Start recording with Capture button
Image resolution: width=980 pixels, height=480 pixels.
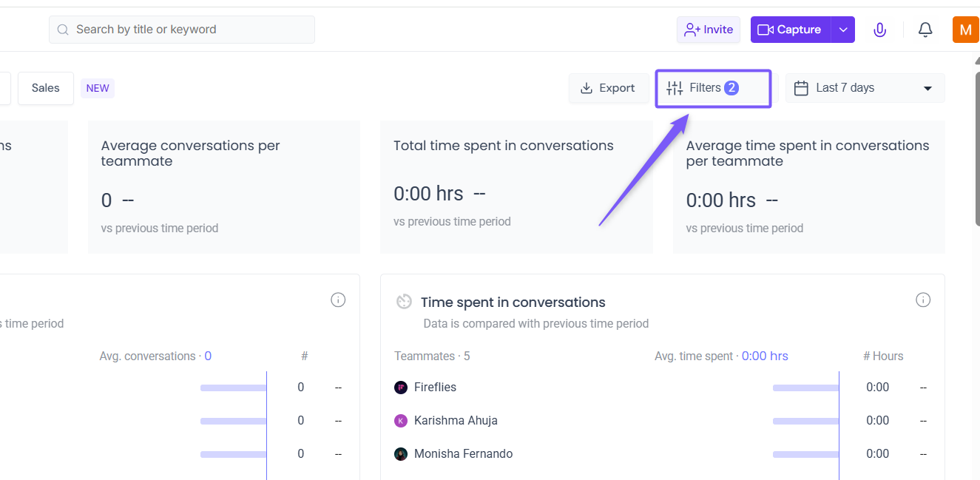point(791,30)
